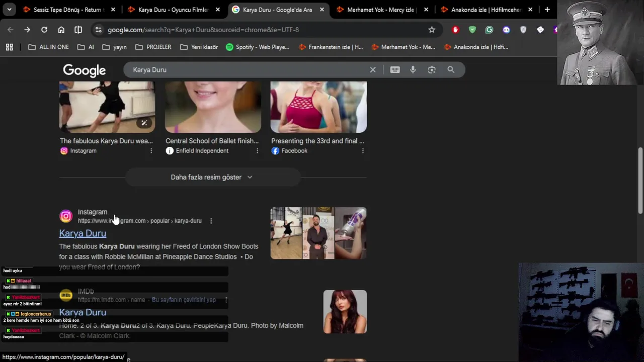
Task: Open the on-screen keyboard input tool
Action: 395,70
